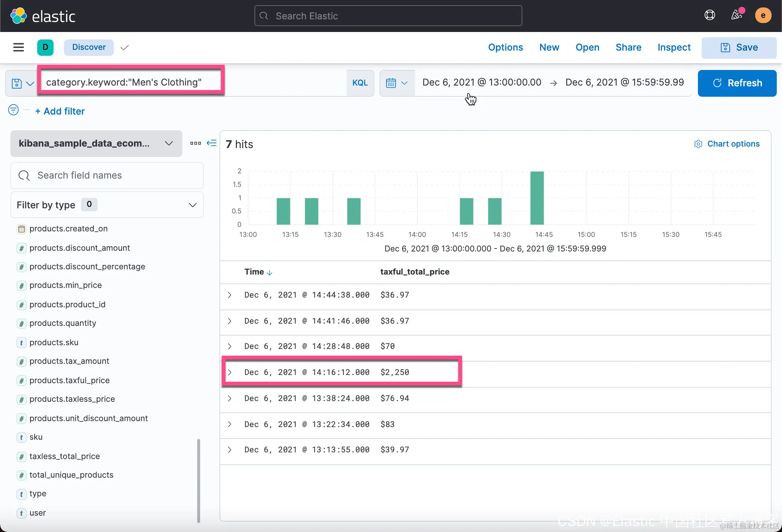This screenshot has width=782, height=532.
Task: Expand the $2,250 document row
Action: pyautogui.click(x=230, y=372)
